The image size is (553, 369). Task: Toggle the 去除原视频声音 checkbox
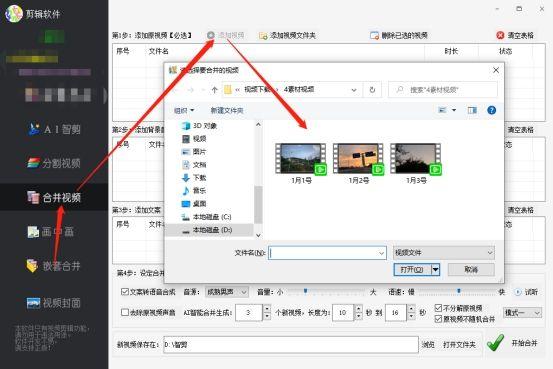(x=124, y=312)
